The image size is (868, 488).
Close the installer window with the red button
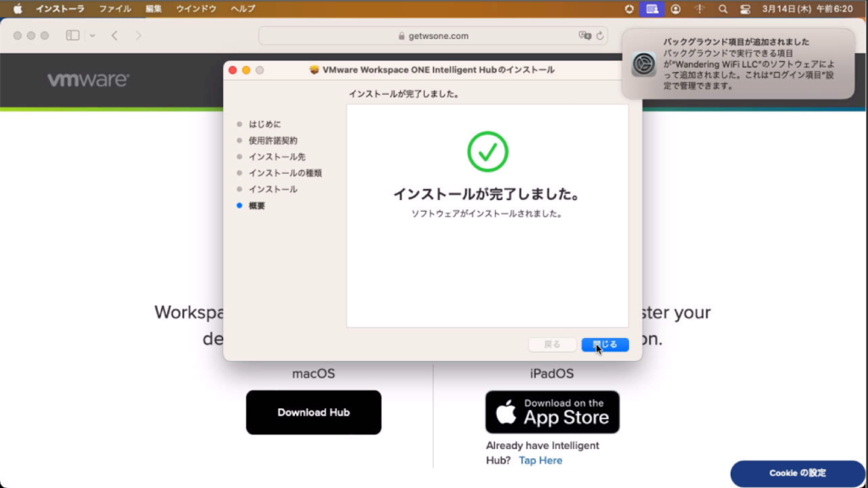tap(232, 70)
